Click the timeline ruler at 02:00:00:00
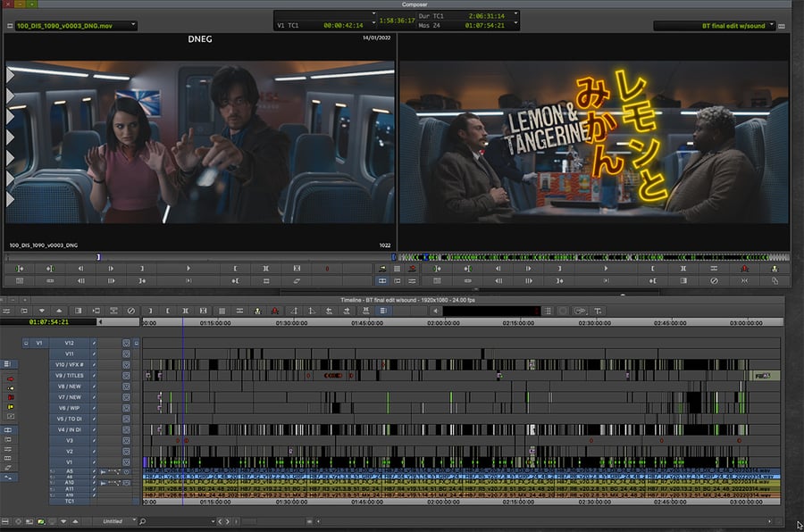This screenshot has width=804, height=532. click(x=443, y=323)
